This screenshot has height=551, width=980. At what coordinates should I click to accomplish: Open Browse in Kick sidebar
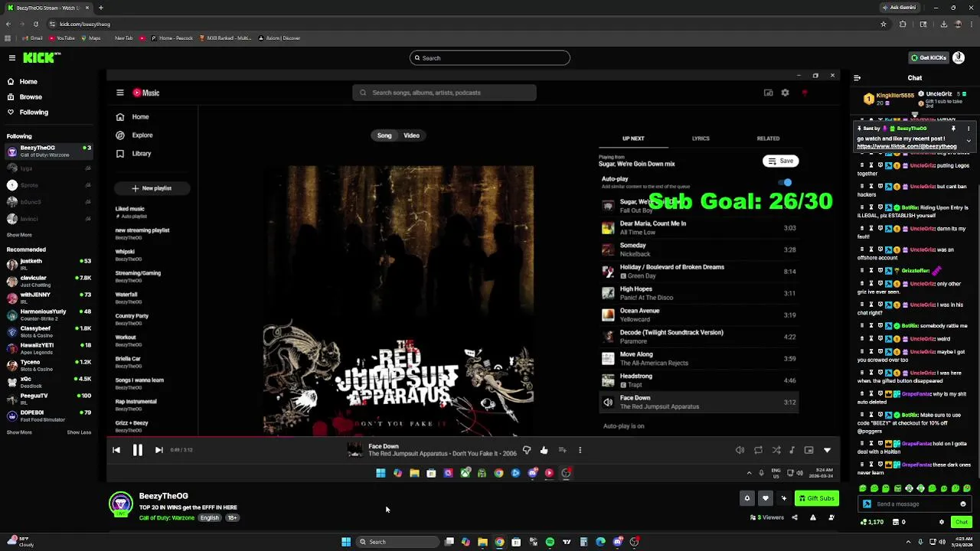(31, 97)
